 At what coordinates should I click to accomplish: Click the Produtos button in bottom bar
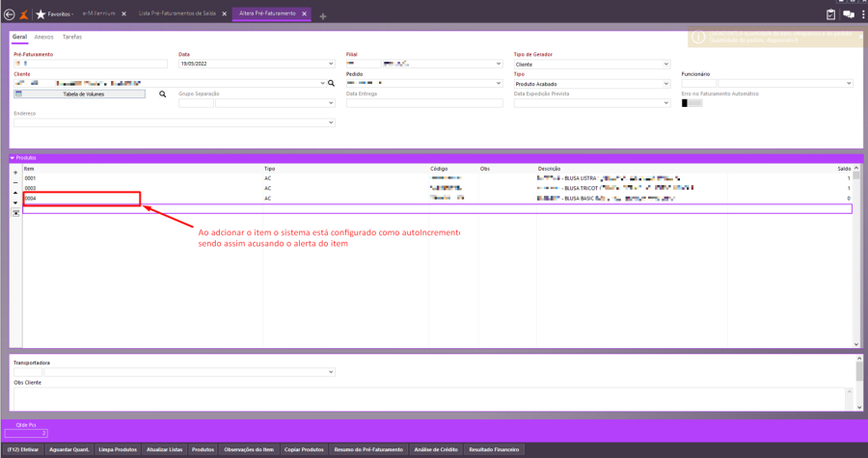203,449
